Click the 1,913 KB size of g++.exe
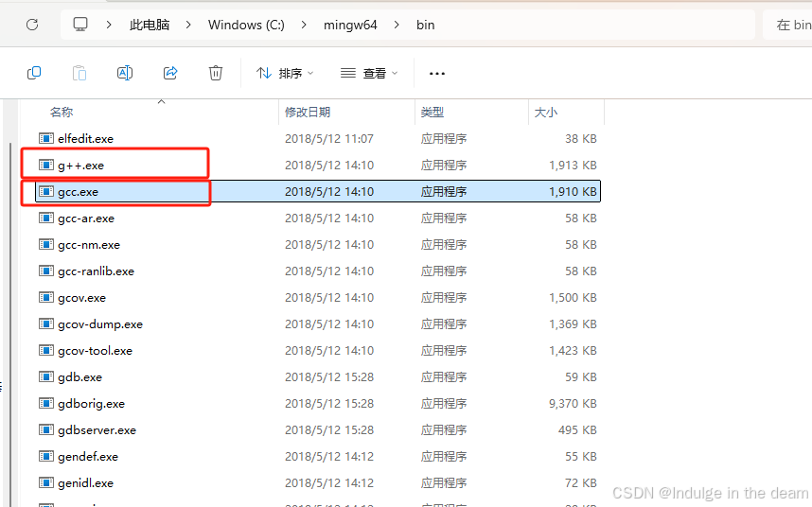Screen dimensions: 812x507 573,166
